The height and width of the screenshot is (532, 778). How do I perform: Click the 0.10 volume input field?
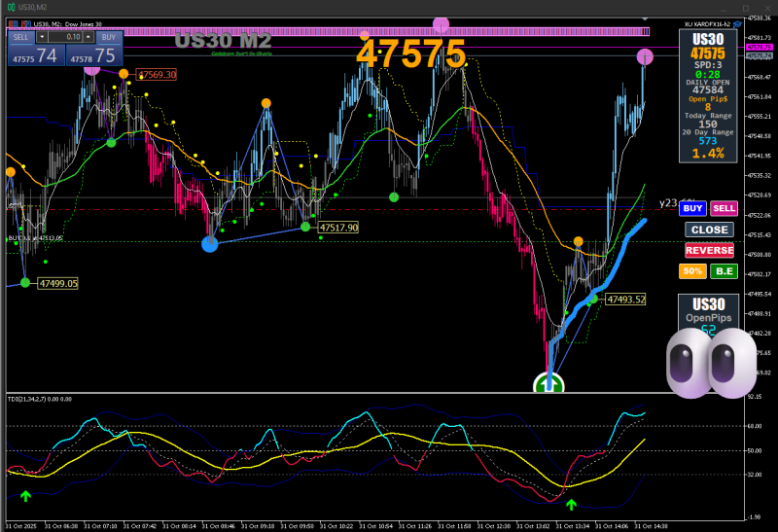tap(65, 37)
